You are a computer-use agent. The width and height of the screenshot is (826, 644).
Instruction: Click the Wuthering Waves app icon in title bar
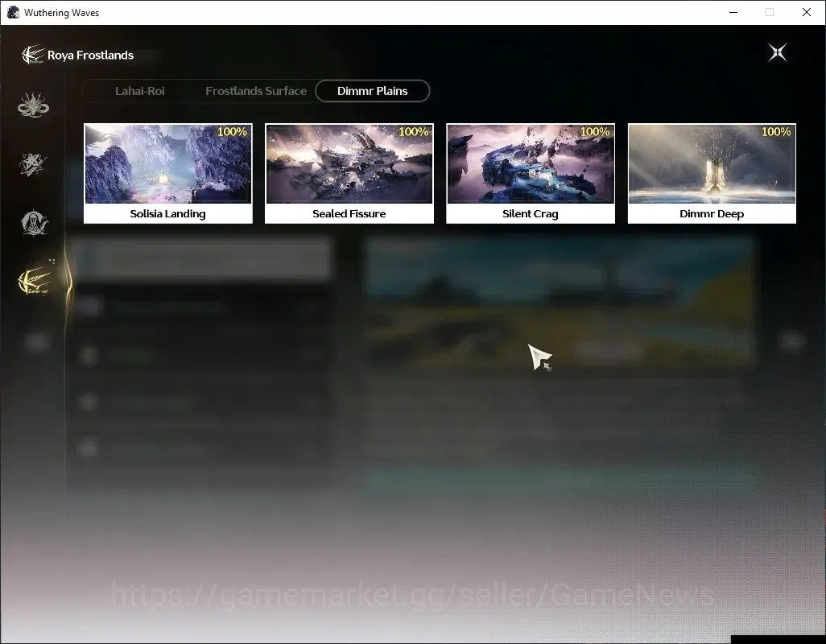13,12
